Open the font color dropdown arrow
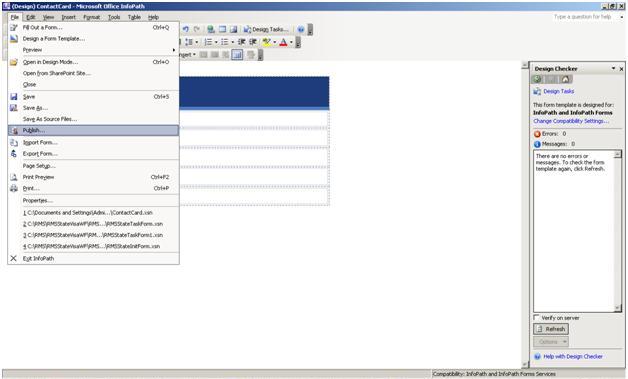628x379 pixels. (291, 42)
